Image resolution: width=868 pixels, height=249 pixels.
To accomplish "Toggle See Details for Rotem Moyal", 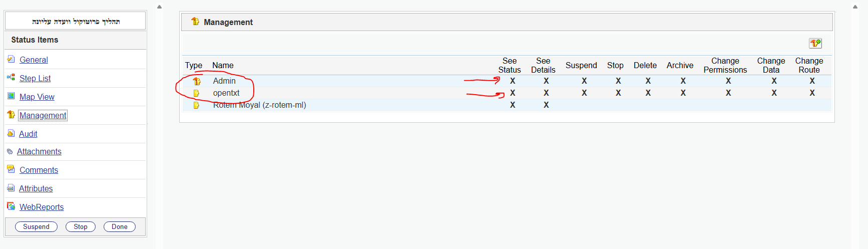I will tap(546, 105).
